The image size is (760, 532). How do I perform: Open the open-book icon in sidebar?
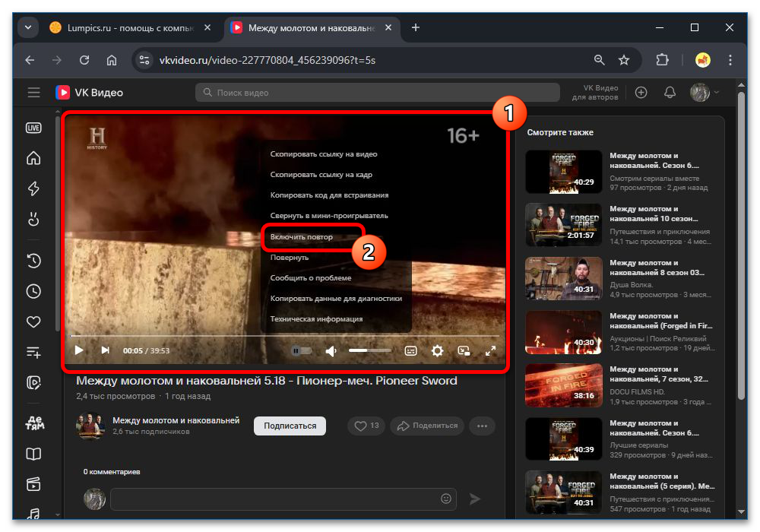[33, 454]
